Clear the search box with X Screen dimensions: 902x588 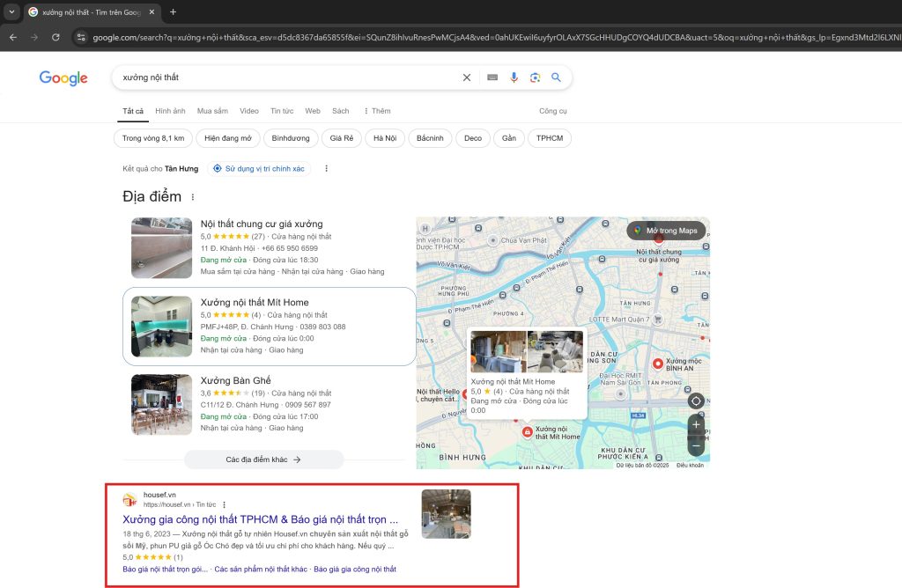click(467, 77)
